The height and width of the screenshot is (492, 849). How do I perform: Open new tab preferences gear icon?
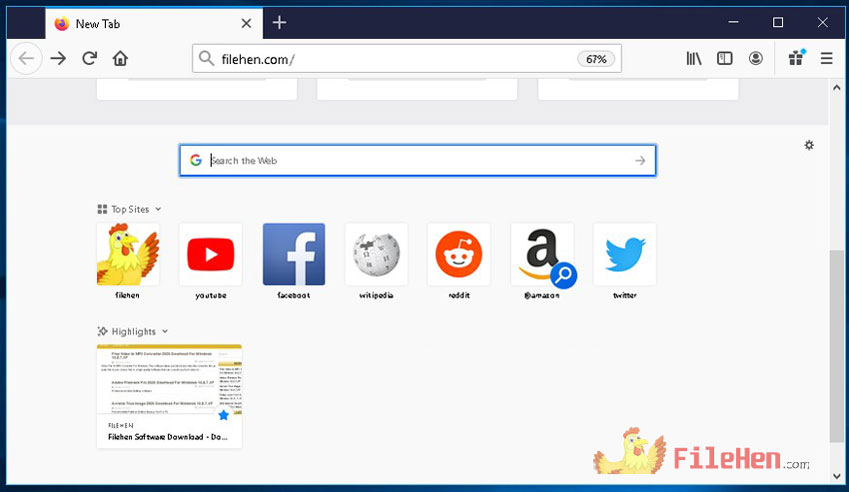pos(809,145)
